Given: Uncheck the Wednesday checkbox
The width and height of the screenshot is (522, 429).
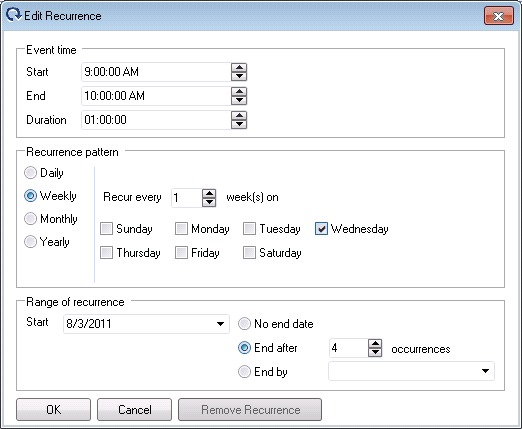Looking at the screenshot, I should tap(321, 229).
